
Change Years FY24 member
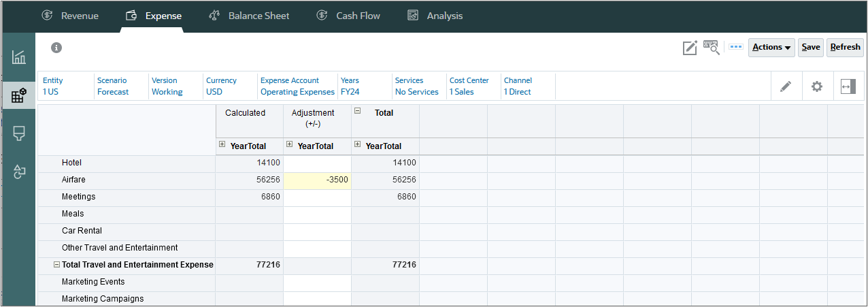(x=350, y=92)
